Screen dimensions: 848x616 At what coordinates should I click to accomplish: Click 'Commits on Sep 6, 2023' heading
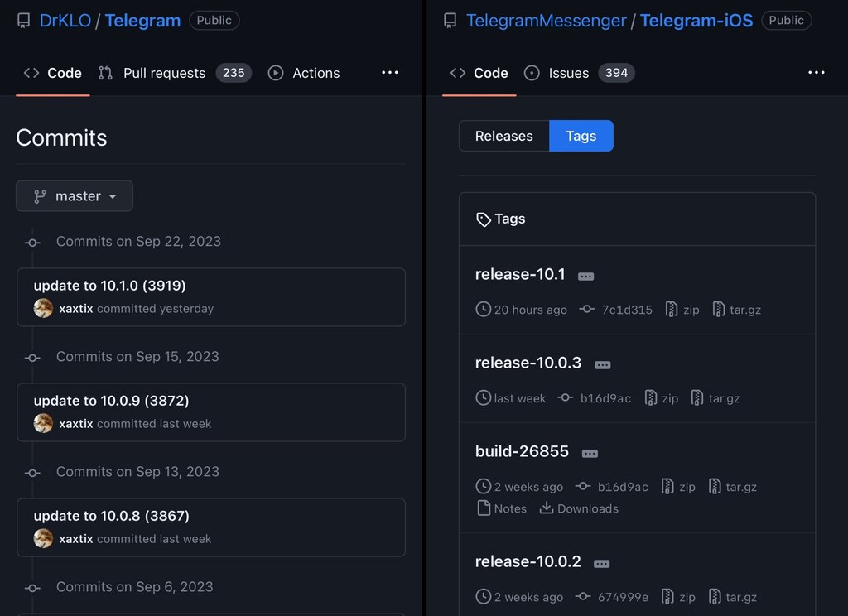coord(135,587)
